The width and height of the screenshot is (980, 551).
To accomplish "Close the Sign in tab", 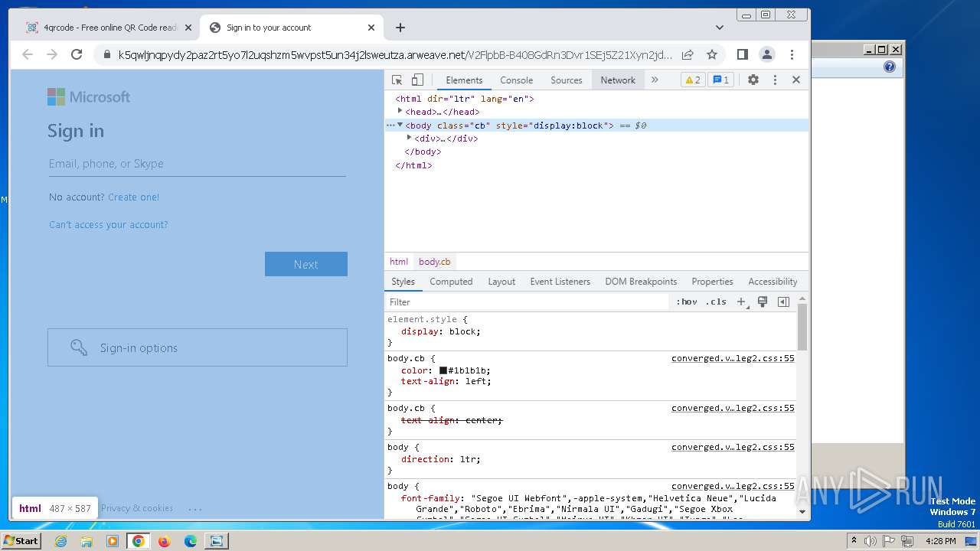I will click(x=371, y=28).
